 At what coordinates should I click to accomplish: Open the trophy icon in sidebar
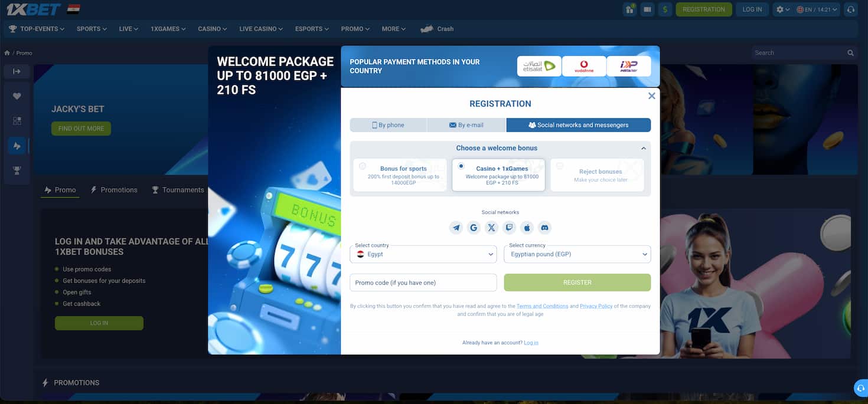pos(17,170)
